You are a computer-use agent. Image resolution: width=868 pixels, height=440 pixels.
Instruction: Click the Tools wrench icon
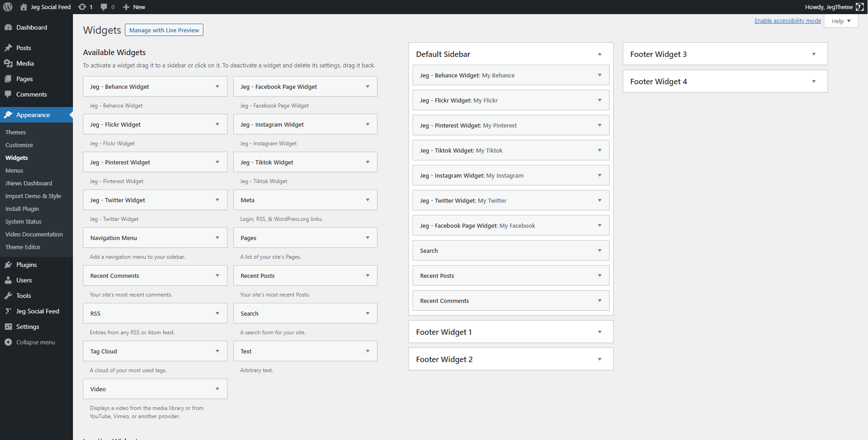tap(8, 296)
